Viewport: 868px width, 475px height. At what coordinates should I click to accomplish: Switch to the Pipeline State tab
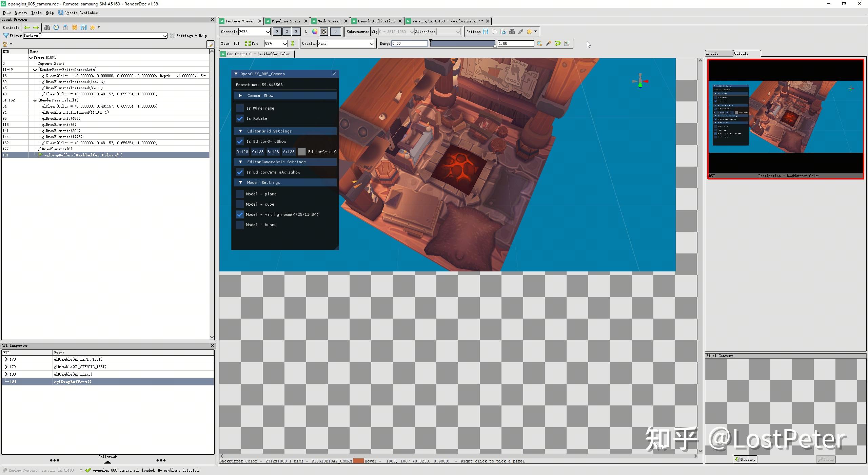pos(285,21)
